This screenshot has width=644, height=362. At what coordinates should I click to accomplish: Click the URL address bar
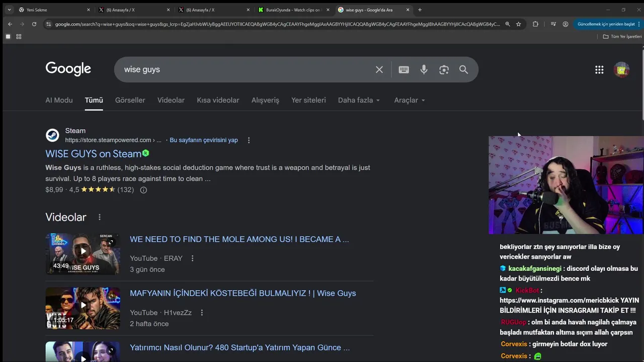pyautogui.click(x=277, y=24)
